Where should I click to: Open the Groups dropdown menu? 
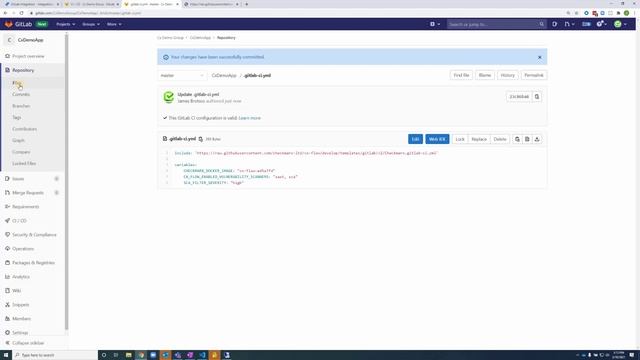(x=91, y=24)
